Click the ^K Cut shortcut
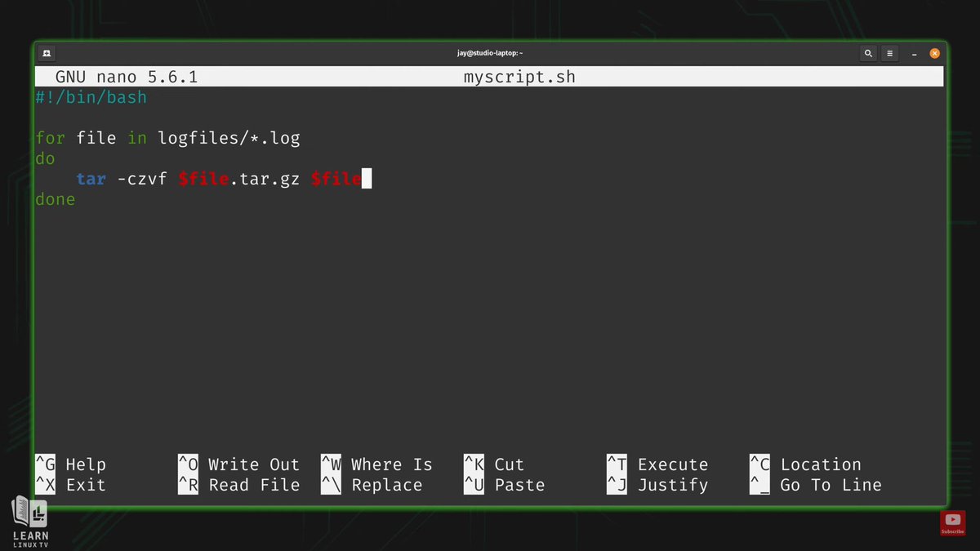 click(494, 464)
